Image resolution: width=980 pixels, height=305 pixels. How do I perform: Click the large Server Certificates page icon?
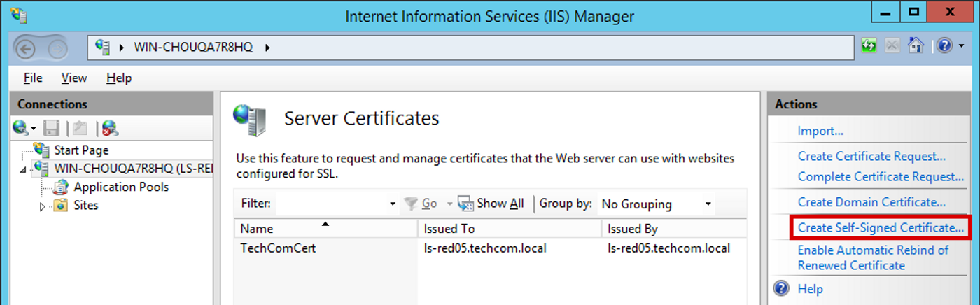pos(250,120)
